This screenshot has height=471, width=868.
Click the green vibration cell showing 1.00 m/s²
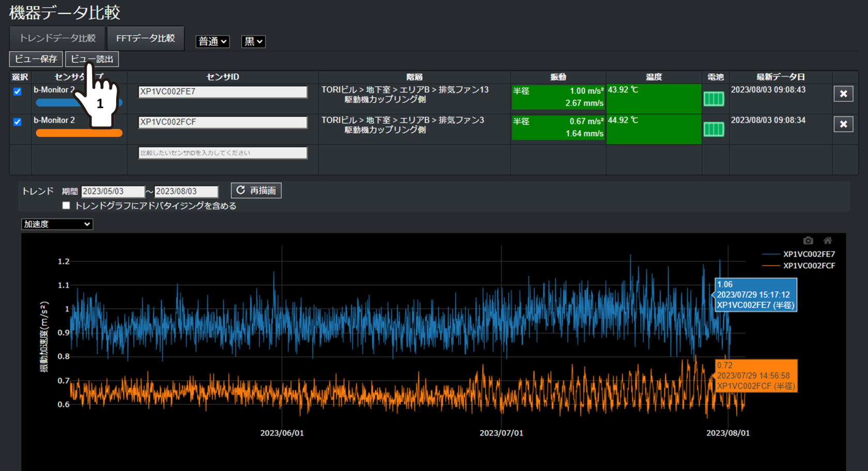click(558, 97)
